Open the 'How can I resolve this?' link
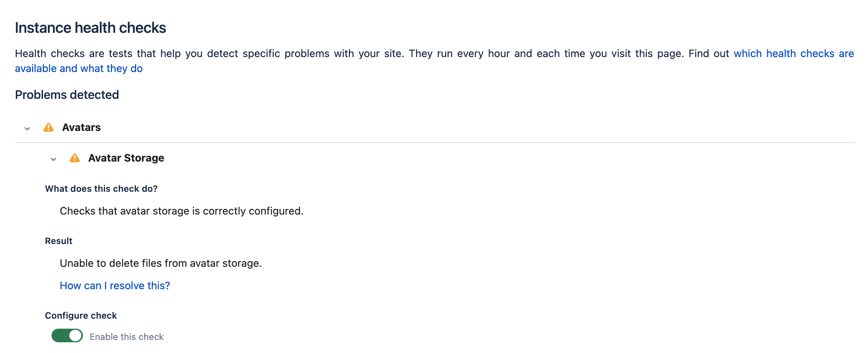 [x=115, y=286]
